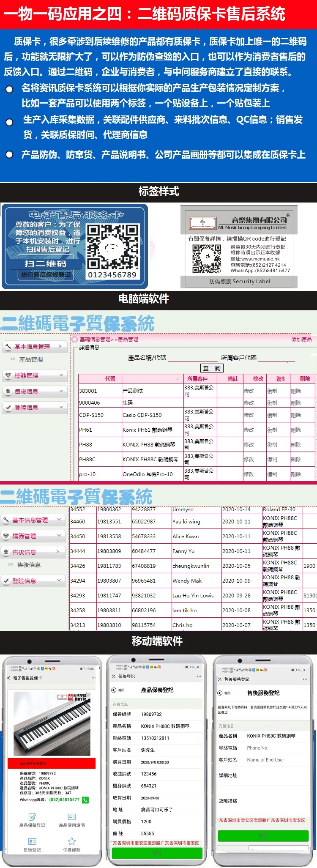Close the 售後服務登記 mobile page with the X
Screen dimensions: 317x868
tap(220, 679)
